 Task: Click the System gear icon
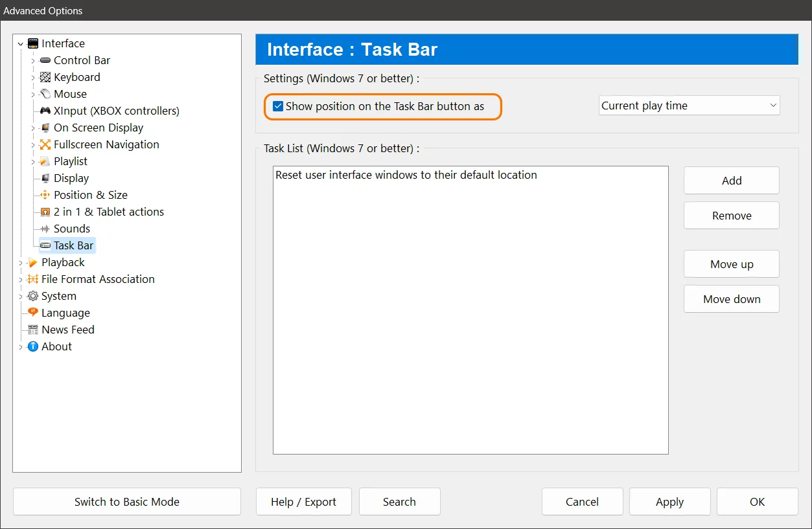[x=33, y=296]
